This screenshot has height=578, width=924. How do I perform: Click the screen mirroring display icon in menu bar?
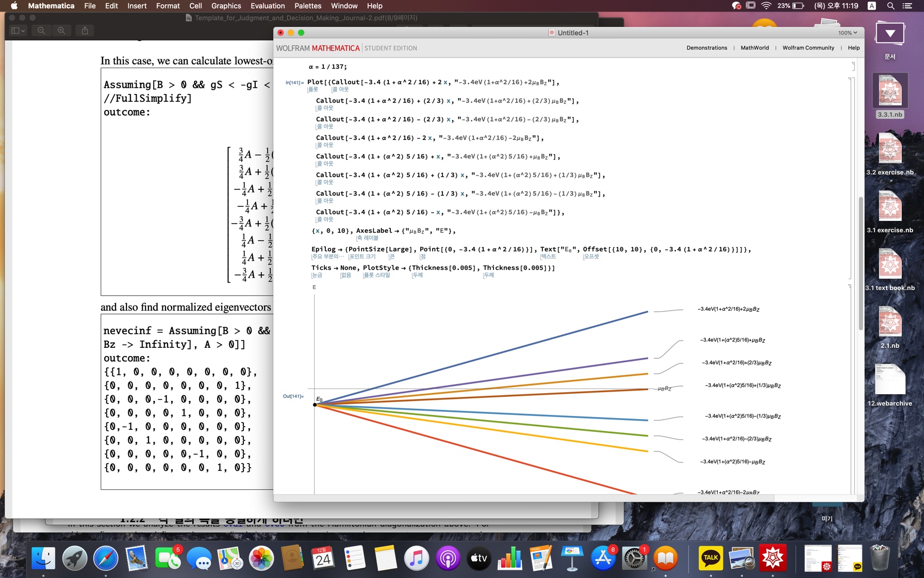click(x=751, y=6)
